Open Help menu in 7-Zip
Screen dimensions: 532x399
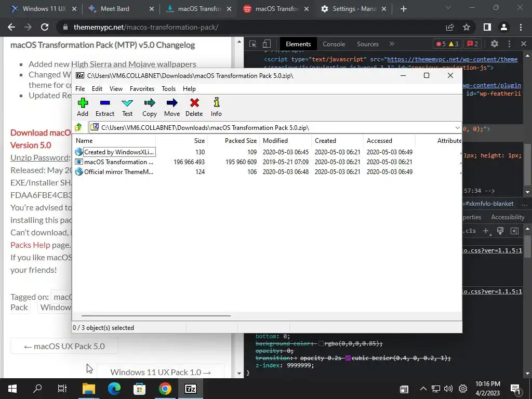click(189, 88)
